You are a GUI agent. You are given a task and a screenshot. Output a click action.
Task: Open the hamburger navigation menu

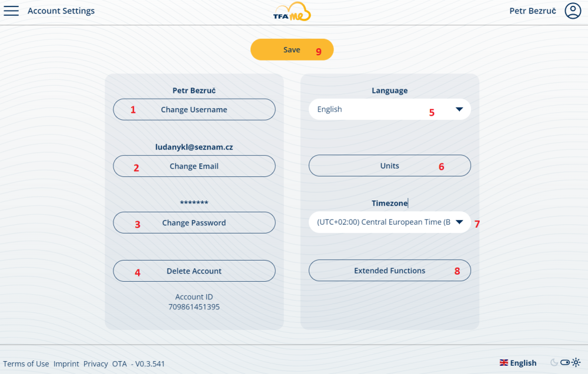click(x=11, y=11)
